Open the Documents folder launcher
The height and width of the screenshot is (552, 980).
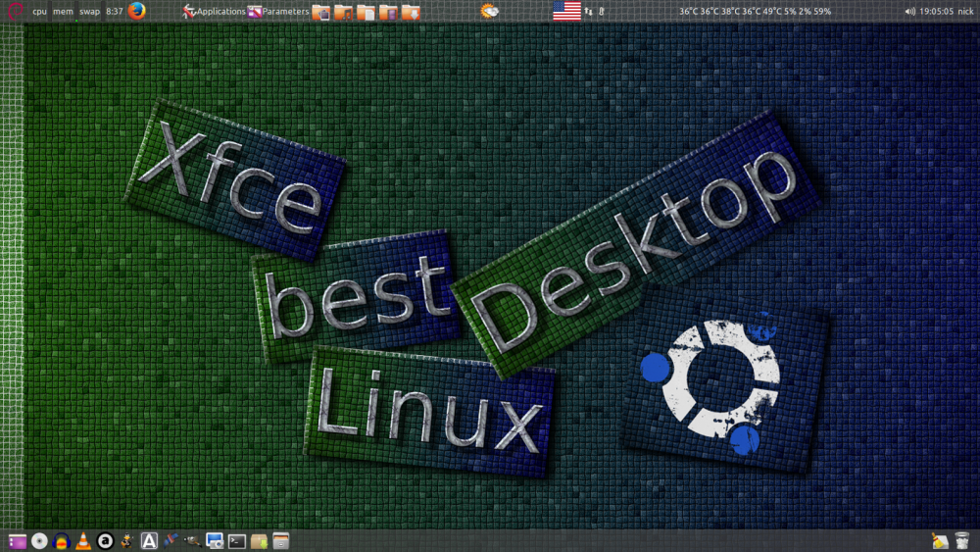tap(366, 12)
